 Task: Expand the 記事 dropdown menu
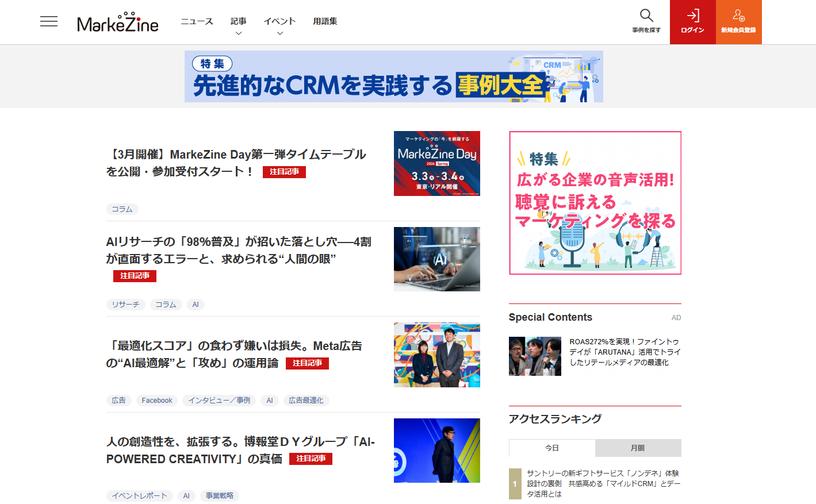[238, 25]
